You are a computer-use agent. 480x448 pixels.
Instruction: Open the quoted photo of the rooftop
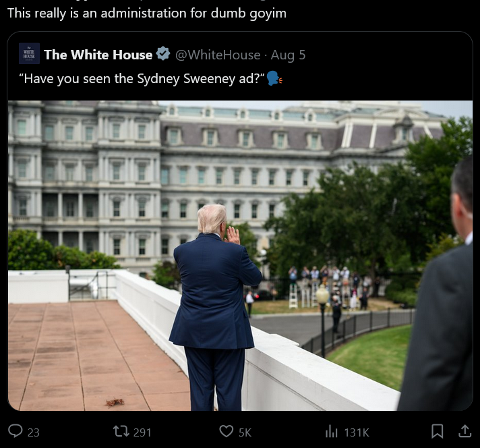(x=240, y=256)
